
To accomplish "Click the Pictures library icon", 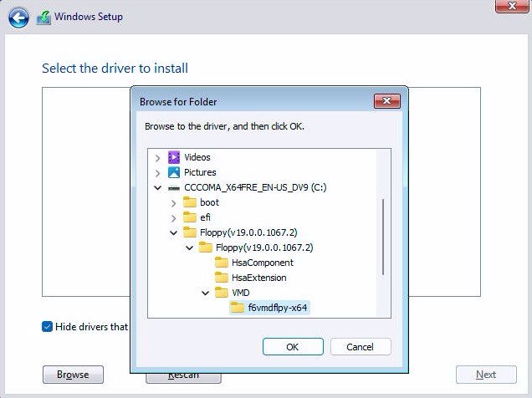I will [x=174, y=172].
